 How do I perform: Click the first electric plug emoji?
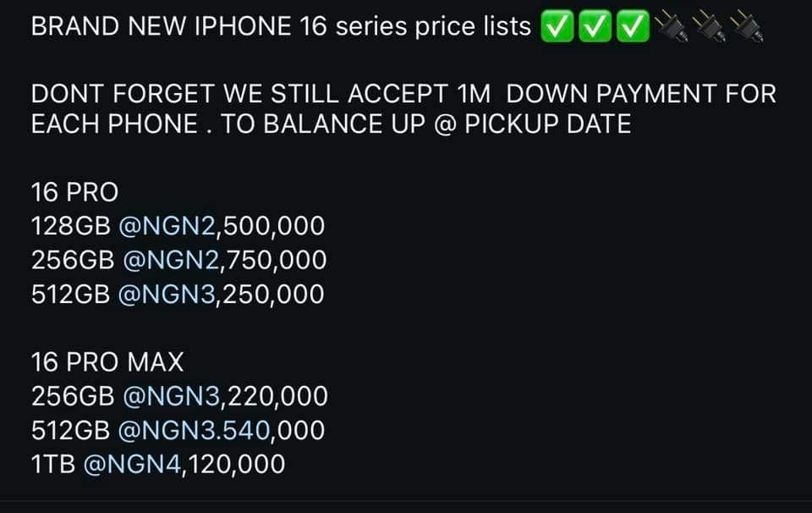click(671, 26)
